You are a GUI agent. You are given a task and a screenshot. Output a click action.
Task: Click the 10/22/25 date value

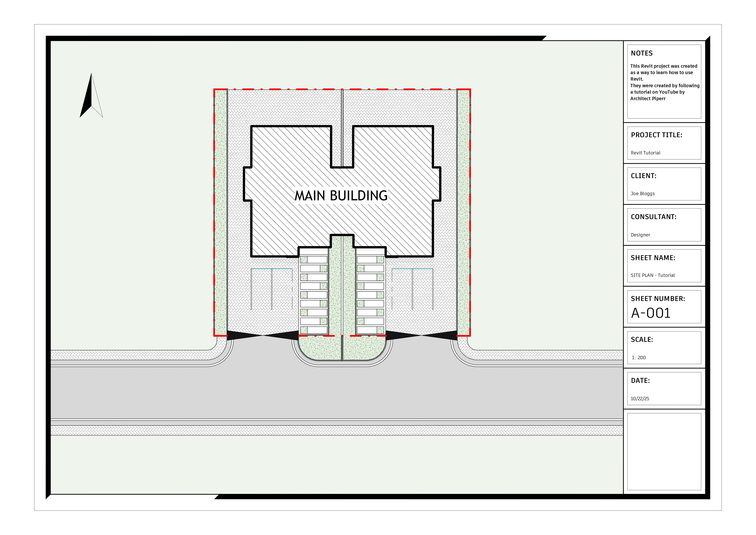(x=640, y=399)
